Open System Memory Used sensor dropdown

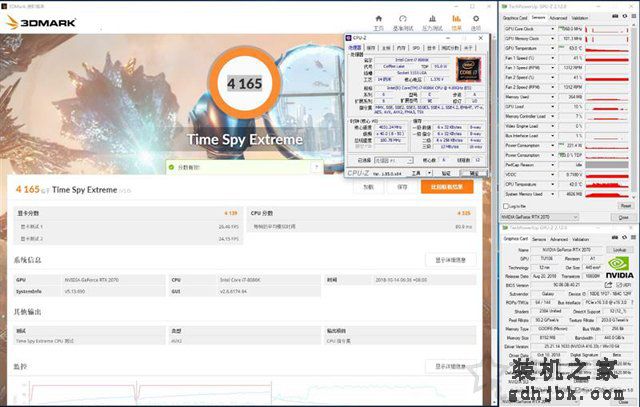pyautogui.click(x=553, y=194)
